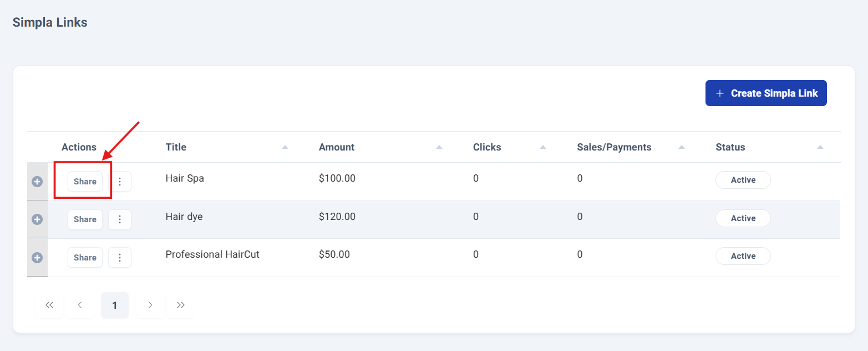Share the Hair Spa link

[x=85, y=182]
